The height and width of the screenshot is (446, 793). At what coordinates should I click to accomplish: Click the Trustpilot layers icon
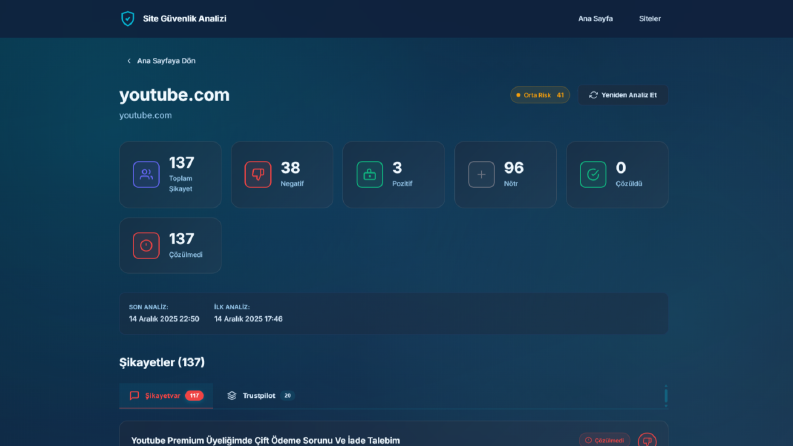(232, 395)
